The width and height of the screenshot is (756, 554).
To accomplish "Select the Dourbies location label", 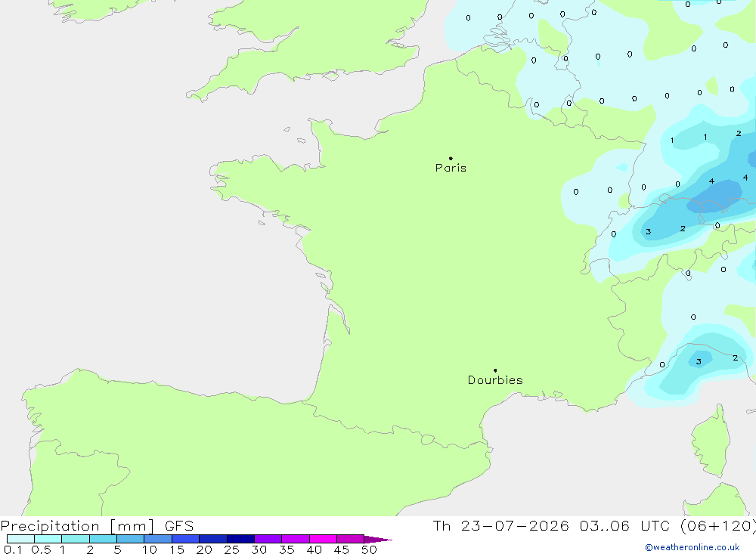I will pyautogui.click(x=495, y=380).
